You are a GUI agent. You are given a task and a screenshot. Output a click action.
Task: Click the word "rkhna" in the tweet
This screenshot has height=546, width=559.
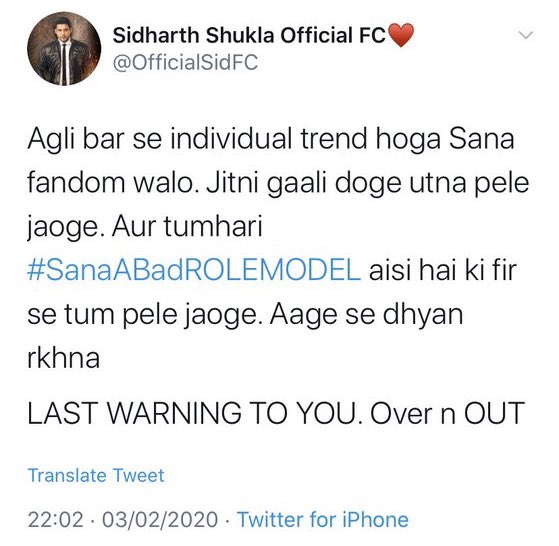[63, 358]
